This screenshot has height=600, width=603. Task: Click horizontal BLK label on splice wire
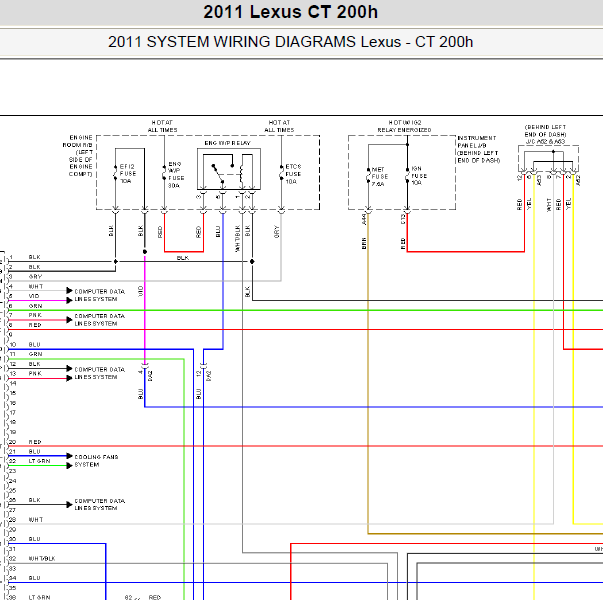183,258
